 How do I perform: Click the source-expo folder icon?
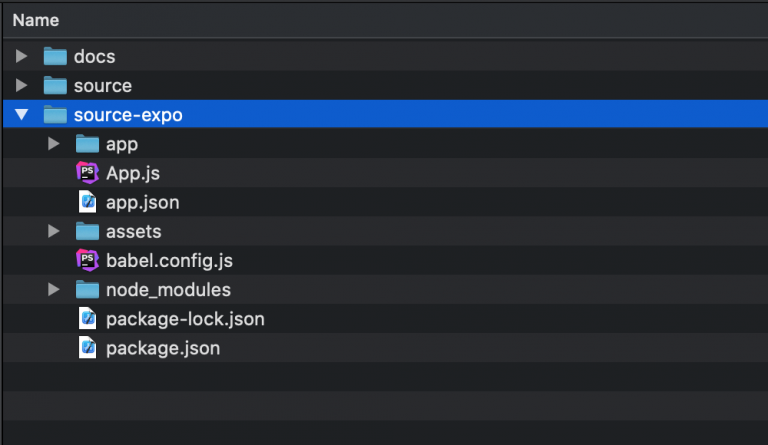tap(55, 115)
